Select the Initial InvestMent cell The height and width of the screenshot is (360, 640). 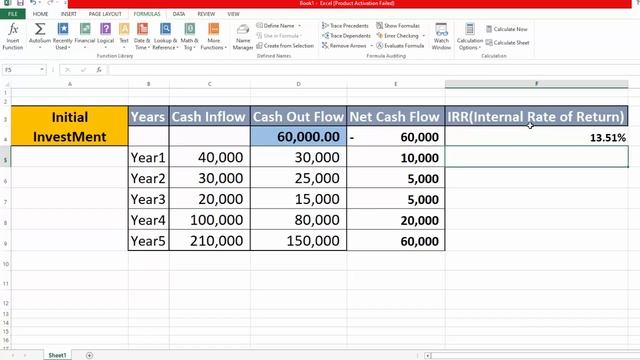pos(69,126)
